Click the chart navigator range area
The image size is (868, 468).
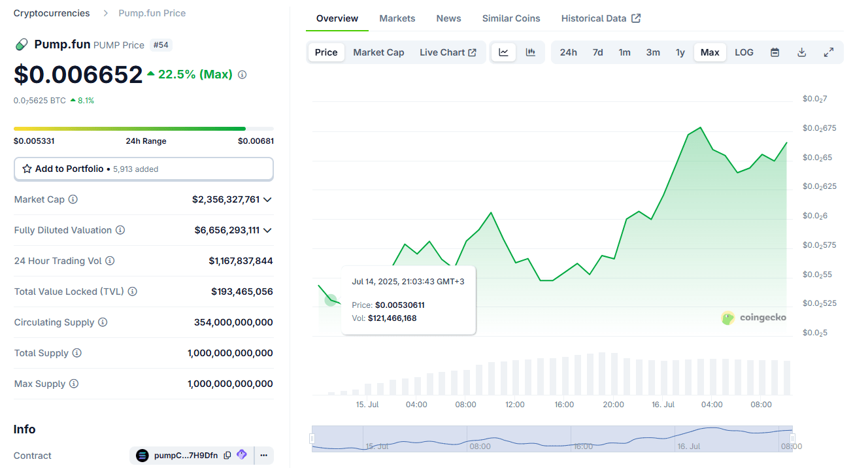tap(552, 439)
